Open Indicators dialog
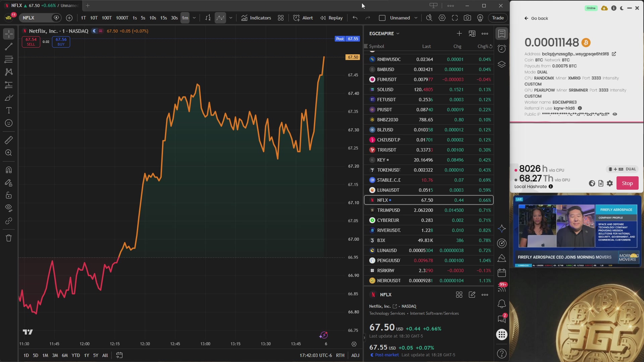The image size is (644, 362). pyautogui.click(x=256, y=18)
